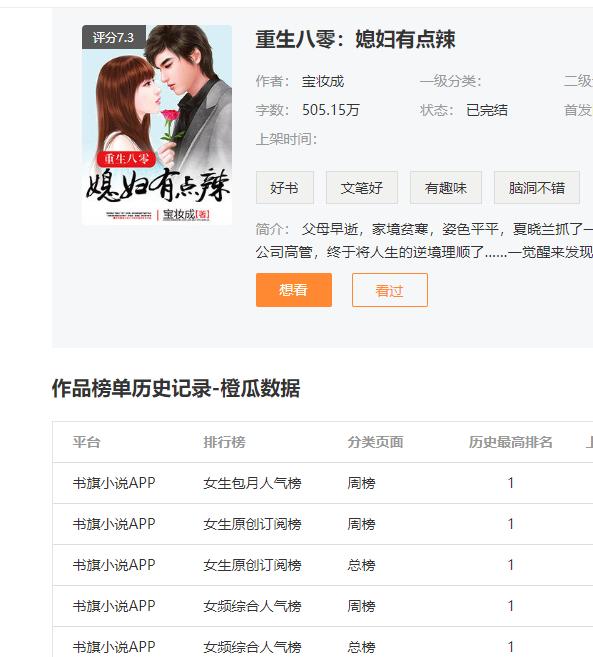Screen dimensions: 593x657
Task: Select the 脑洞不错 tag
Action: click(537, 187)
